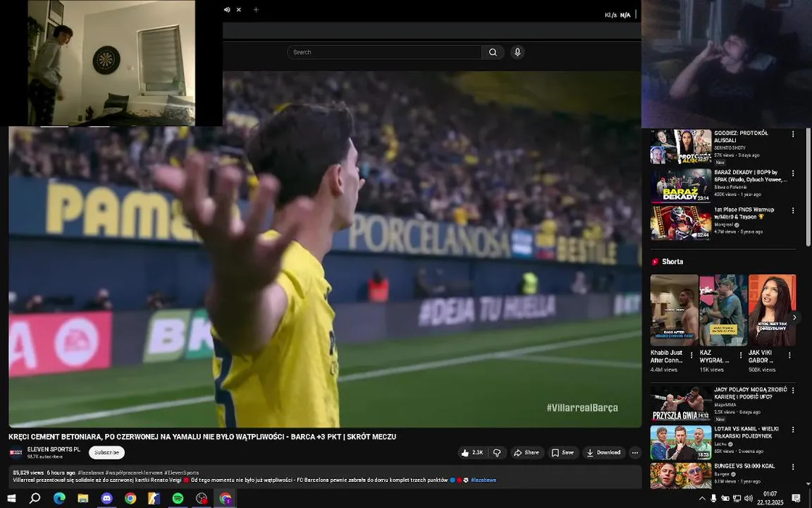Image resolution: width=812 pixels, height=508 pixels.
Task: Open File Explorer from taskbar
Action: pos(83,498)
